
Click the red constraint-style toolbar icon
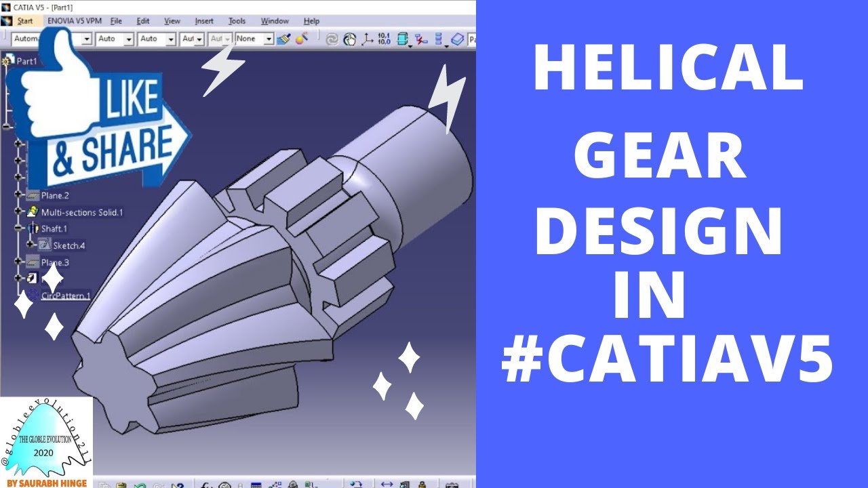click(422, 39)
